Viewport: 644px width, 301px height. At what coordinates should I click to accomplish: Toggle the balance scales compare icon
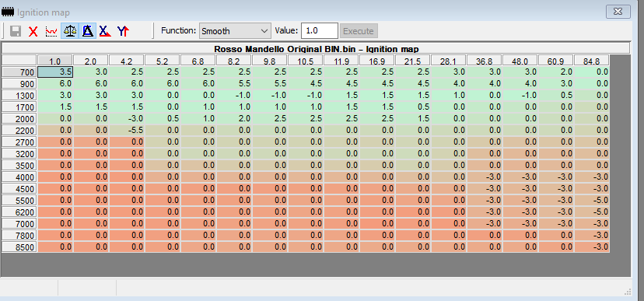tap(69, 31)
